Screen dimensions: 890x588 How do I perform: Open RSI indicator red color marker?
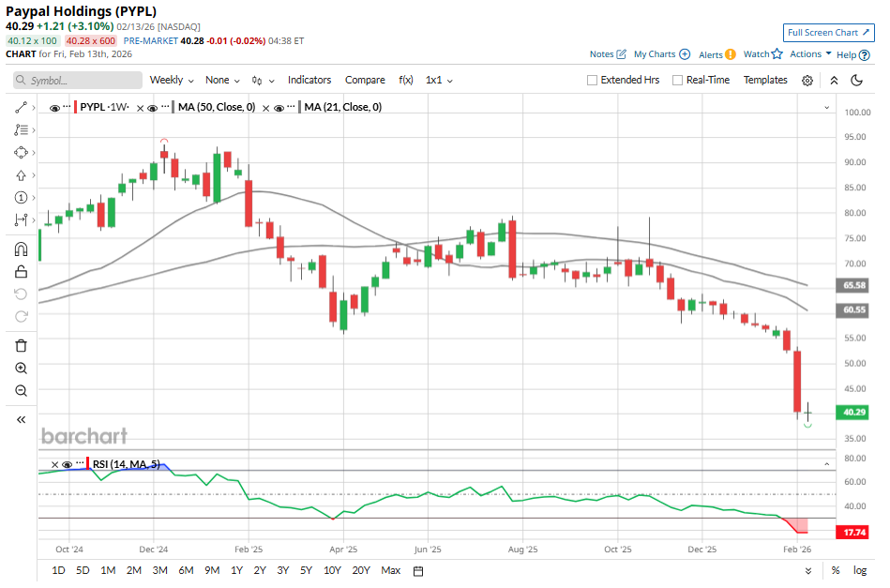pyautogui.click(x=87, y=462)
